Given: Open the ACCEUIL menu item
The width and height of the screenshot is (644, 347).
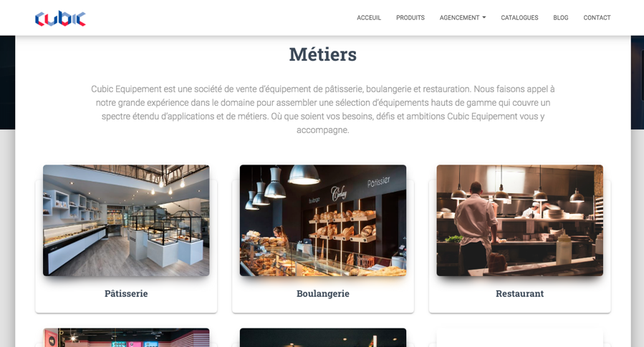Looking at the screenshot, I should 369,18.
